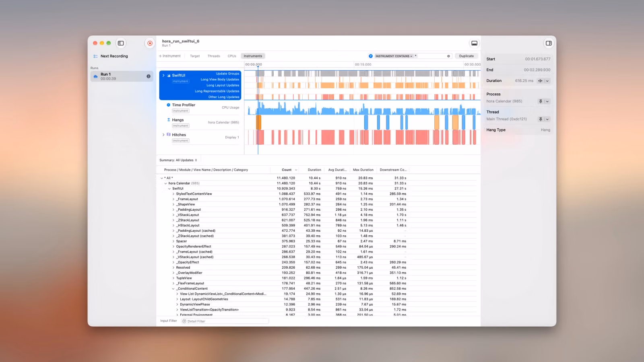The height and width of the screenshot is (362, 644).
Task: Open the Process options chevron
Action: point(547,101)
